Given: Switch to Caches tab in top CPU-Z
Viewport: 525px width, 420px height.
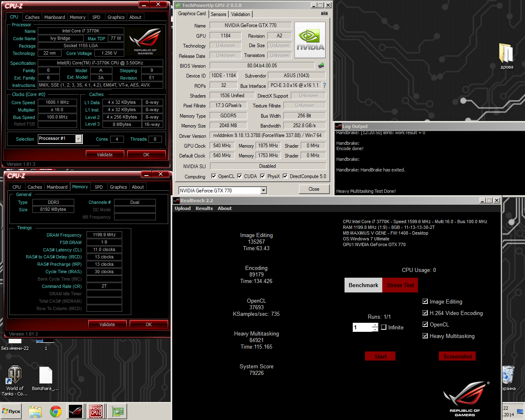Looking at the screenshot, I should (32, 17).
